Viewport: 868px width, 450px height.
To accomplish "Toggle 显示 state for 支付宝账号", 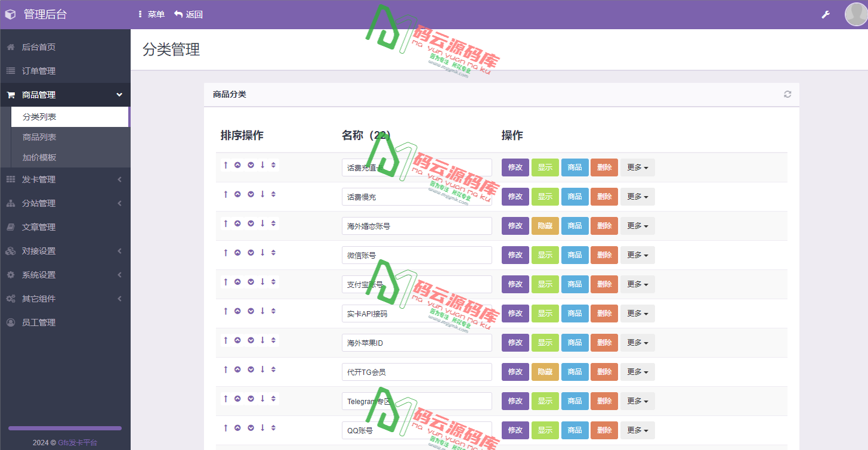I will [x=545, y=284].
